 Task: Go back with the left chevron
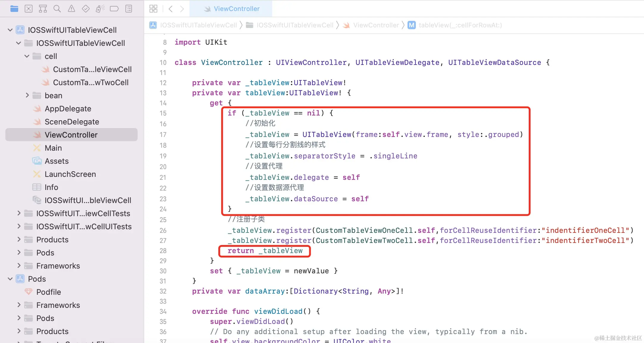click(x=171, y=9)
